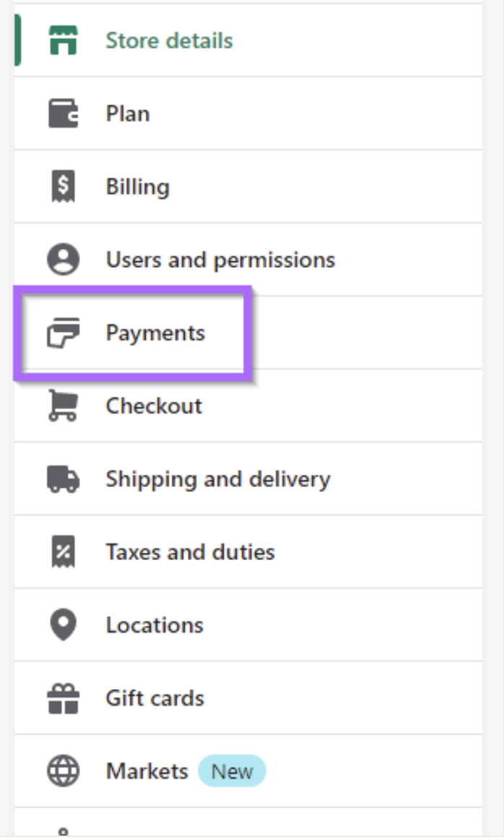Click the Taxes and duties percent receipt icon
504x840 pixels.
coord(63,552)
